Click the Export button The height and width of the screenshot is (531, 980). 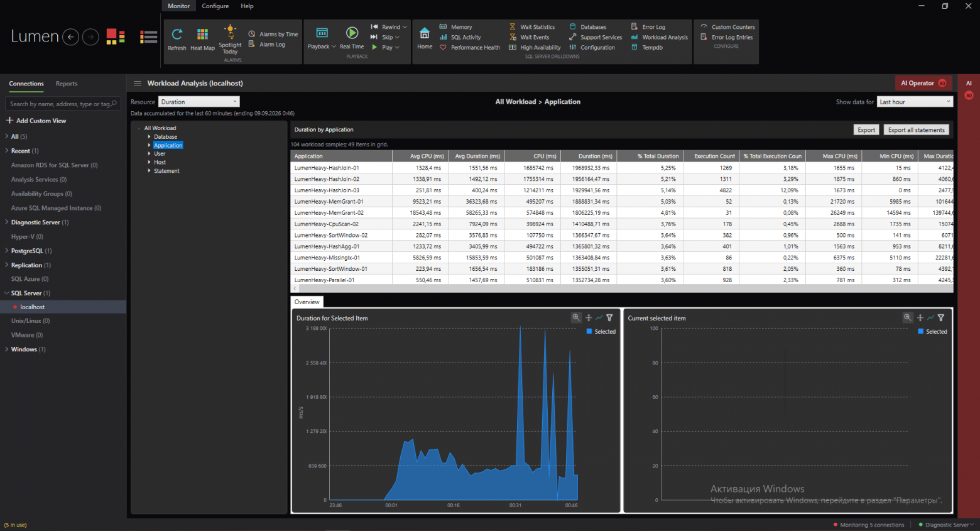866,129
